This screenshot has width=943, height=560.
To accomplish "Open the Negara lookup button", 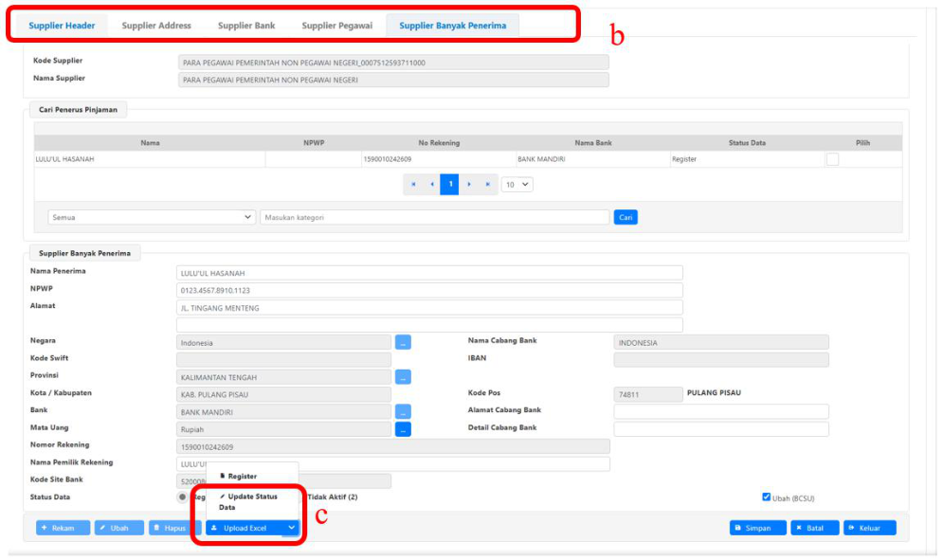I will tap(403, 342).
